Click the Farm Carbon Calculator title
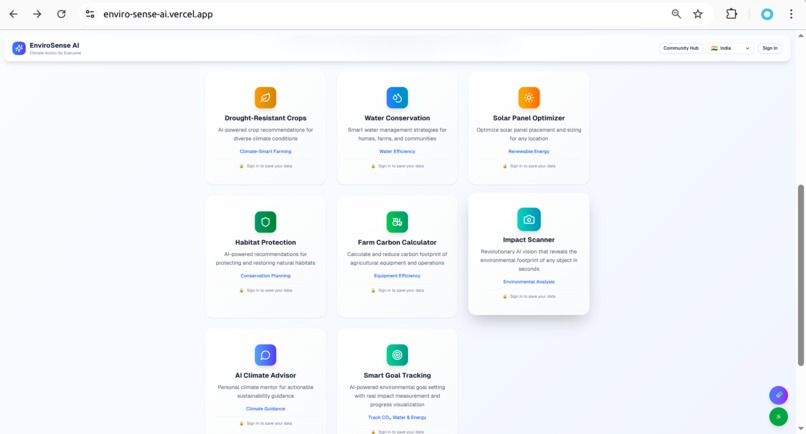The height and width of the screenshot is (434, 806). (x=397, y=242)
